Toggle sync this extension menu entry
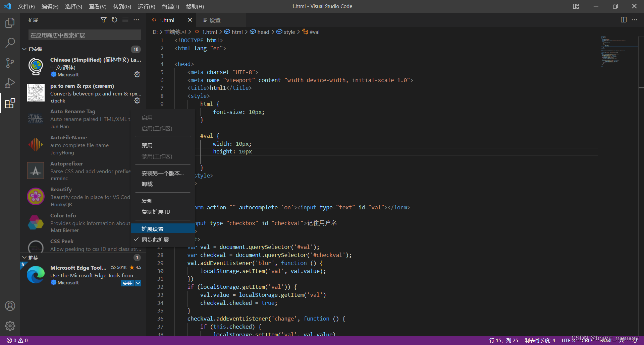 click(x=163, y=240)
